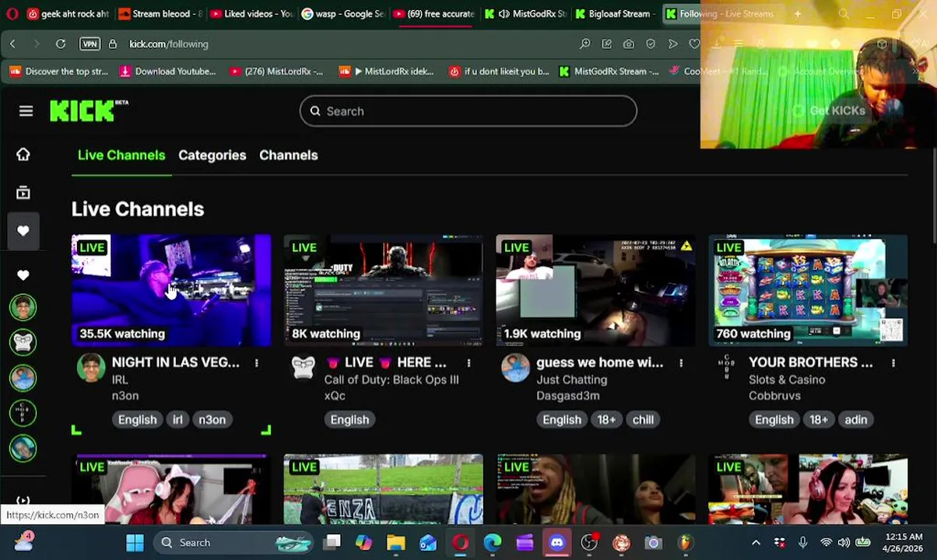
Task: Open the Browse icon in the sidebar
Action: [23, 192]
